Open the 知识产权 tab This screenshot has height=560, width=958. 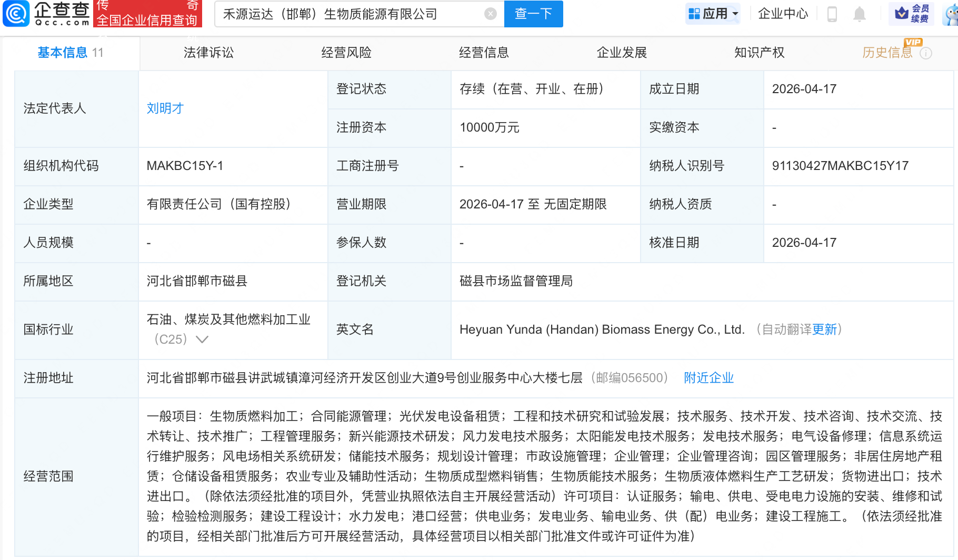(759, 53)
